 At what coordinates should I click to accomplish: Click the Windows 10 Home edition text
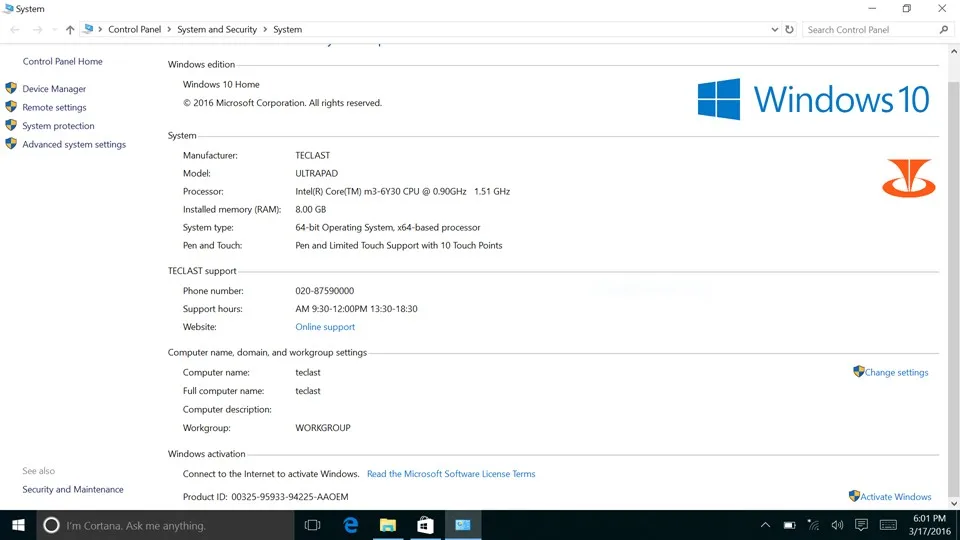pyautogui.click(x=221, y=84)
